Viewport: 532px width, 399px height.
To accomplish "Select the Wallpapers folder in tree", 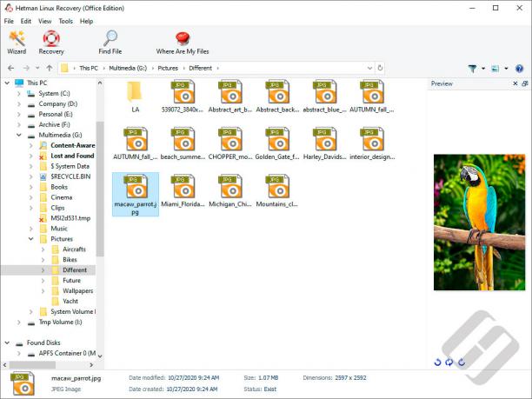I will click(77, 290).
